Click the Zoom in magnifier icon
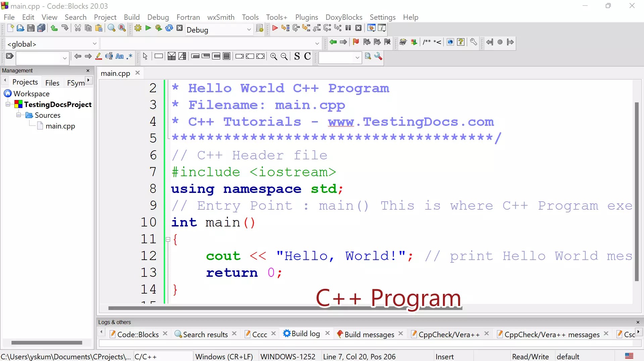Screen dimensions: 644x361 [x=274, y=56]
